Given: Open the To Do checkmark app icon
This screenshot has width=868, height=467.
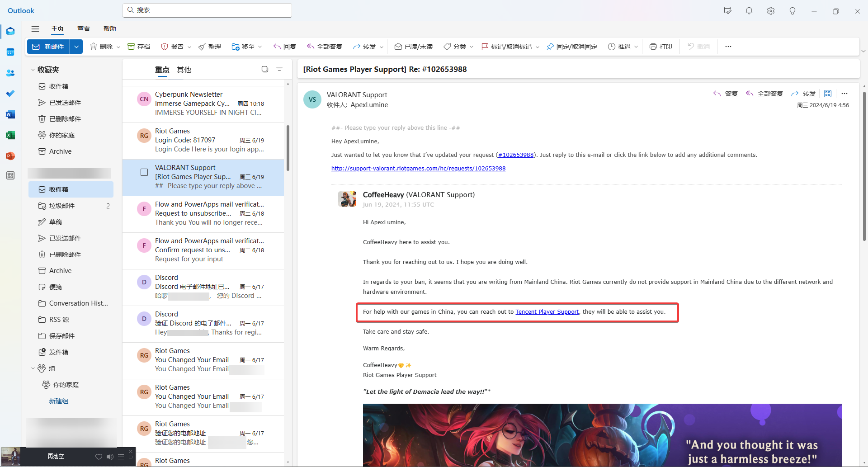Looking at the screenshot, I should point(10,94).
